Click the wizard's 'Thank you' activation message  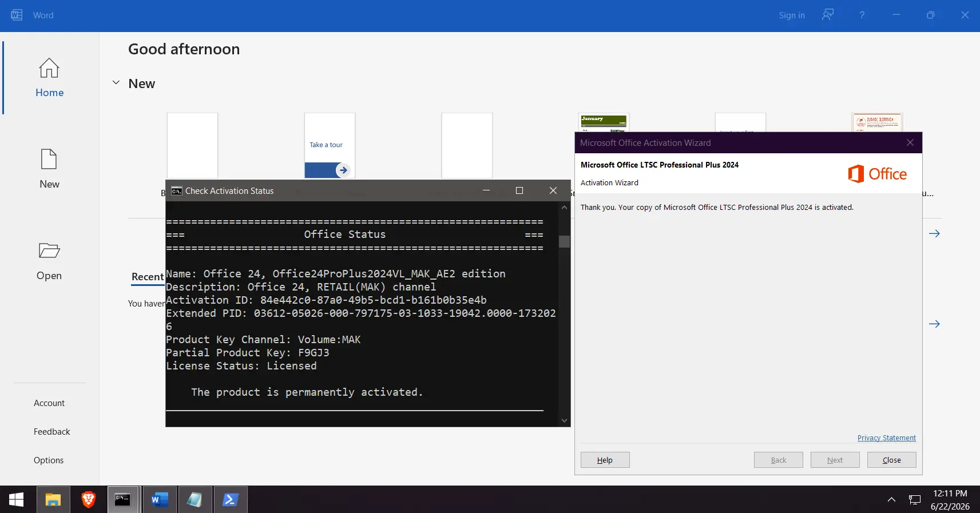[x=717, y=208]
